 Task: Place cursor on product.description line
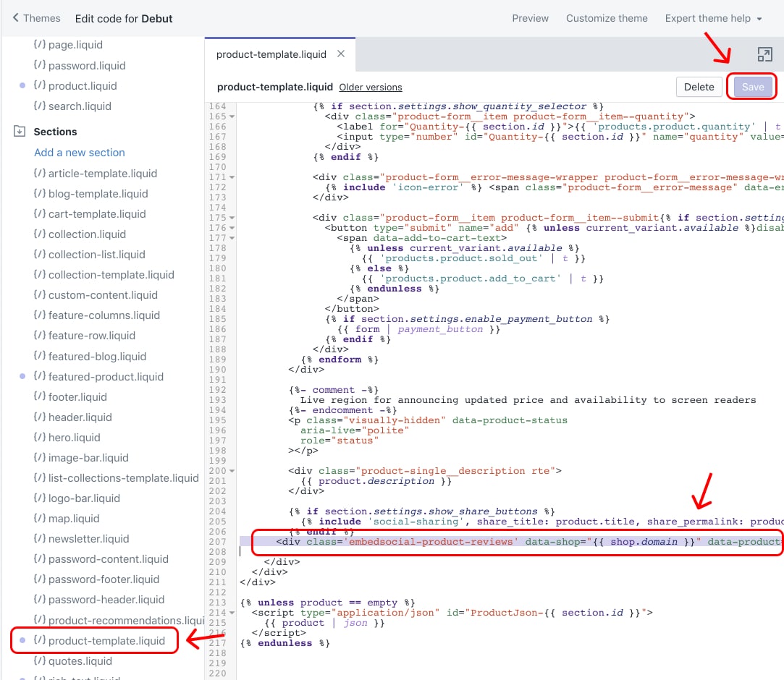(x=376, y=481)
